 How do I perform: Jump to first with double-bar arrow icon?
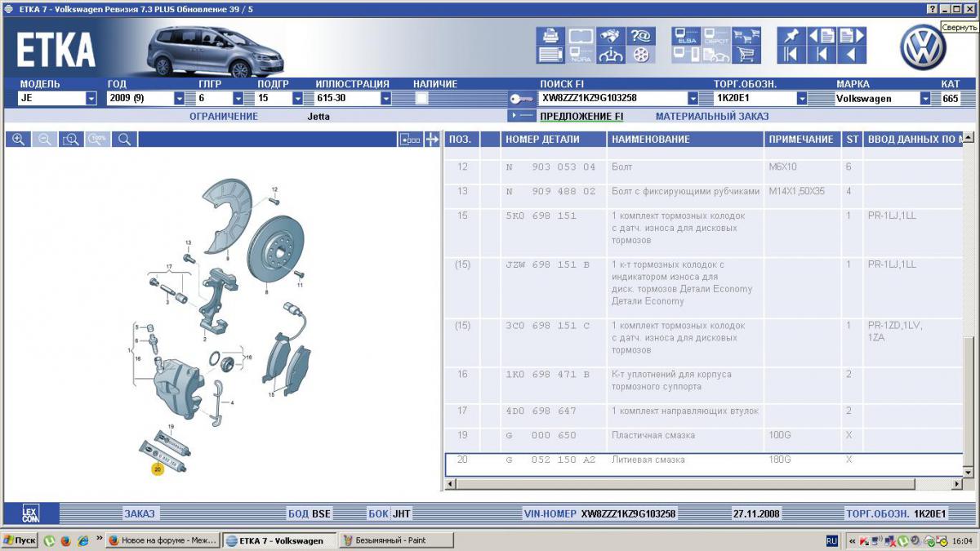pyautogui.click(x=791, y=55)
